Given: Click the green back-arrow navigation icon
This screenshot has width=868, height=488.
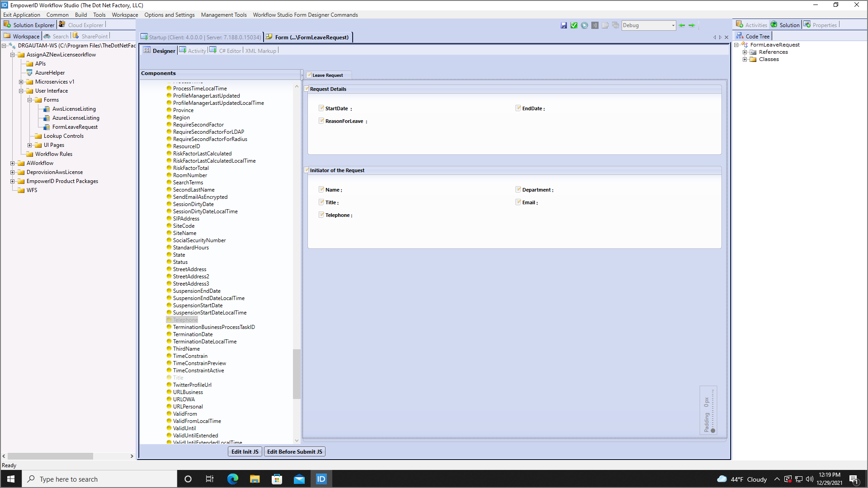Looking at the screenshot, I should (x=682, y=25).
